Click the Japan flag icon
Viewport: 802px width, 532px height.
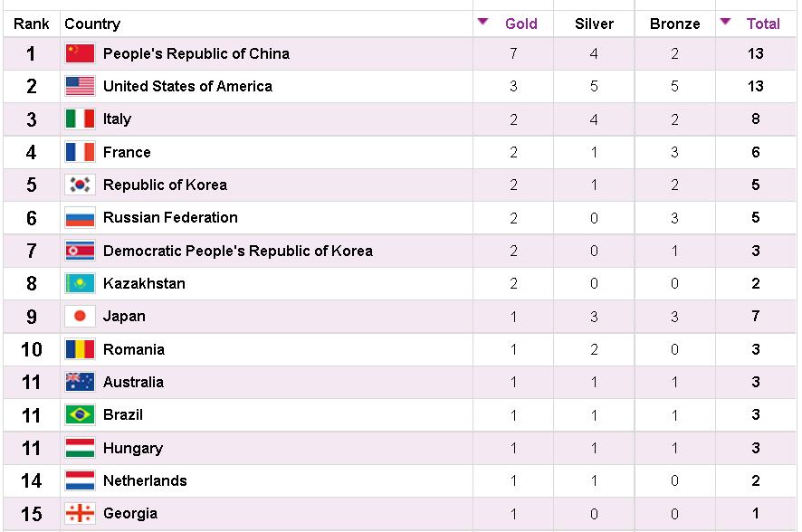(x=80, y=317)
